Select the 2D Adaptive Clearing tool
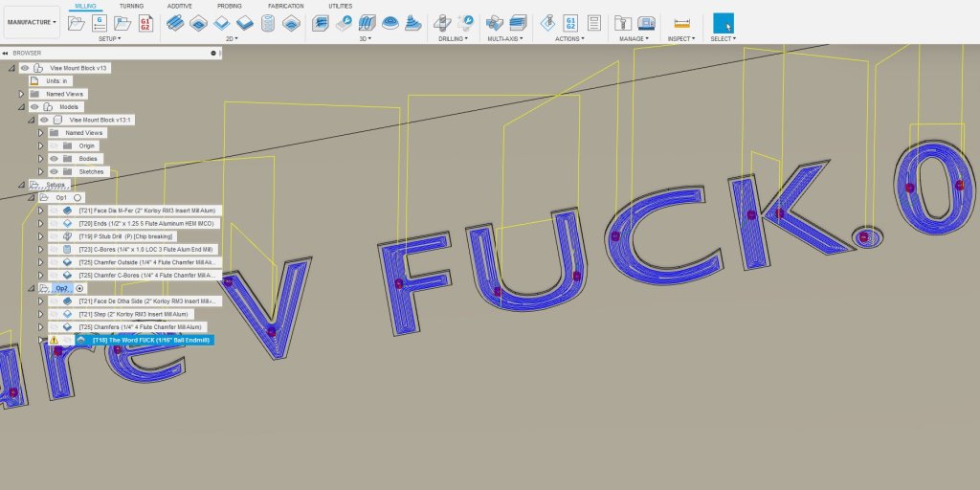Screen dimensions: 980x490 [176, 22]
